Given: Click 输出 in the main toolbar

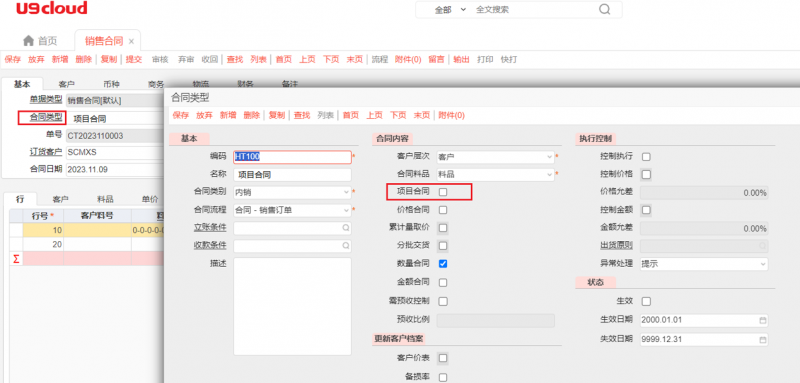Looking at the screenshot, I should tap(461, 60).
